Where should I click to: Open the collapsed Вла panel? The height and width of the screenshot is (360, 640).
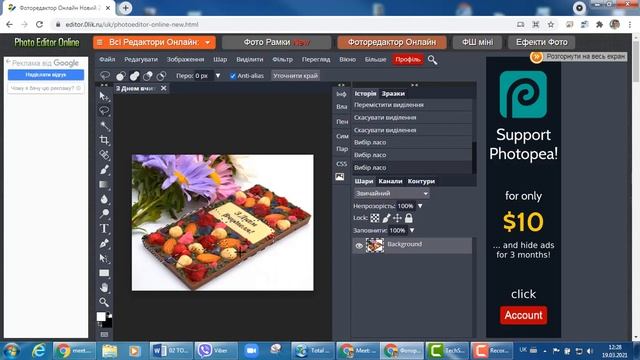[342, 107]
